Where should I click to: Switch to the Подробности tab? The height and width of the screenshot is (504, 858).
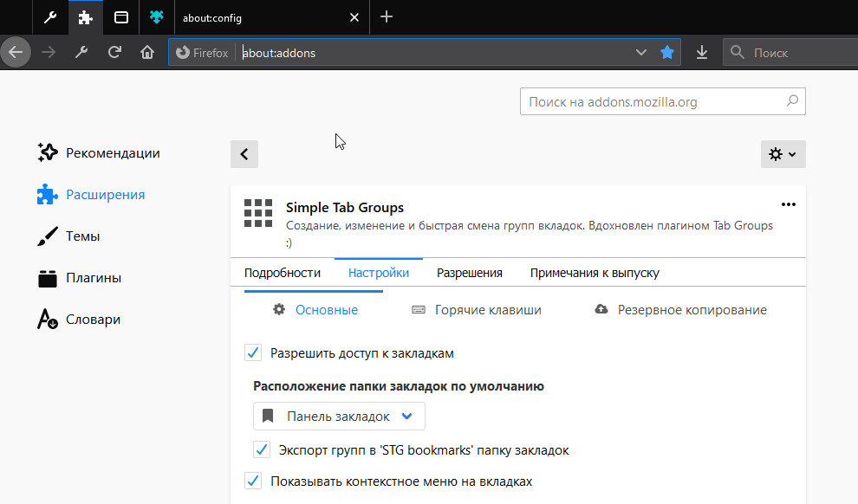pyautogui.click(x=283, y=273)
